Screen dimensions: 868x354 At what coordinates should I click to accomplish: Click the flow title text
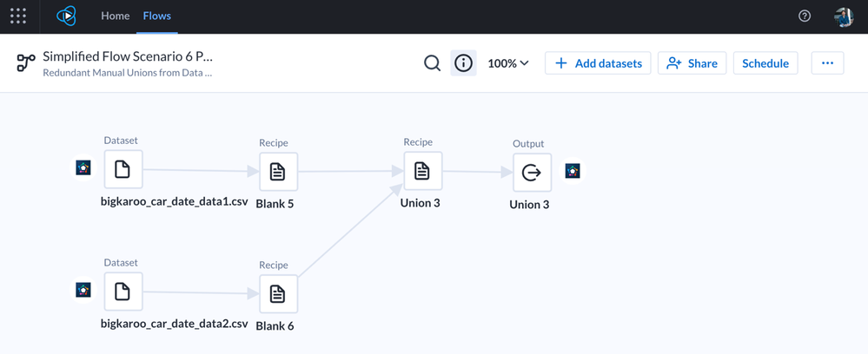tap(128, 56)
